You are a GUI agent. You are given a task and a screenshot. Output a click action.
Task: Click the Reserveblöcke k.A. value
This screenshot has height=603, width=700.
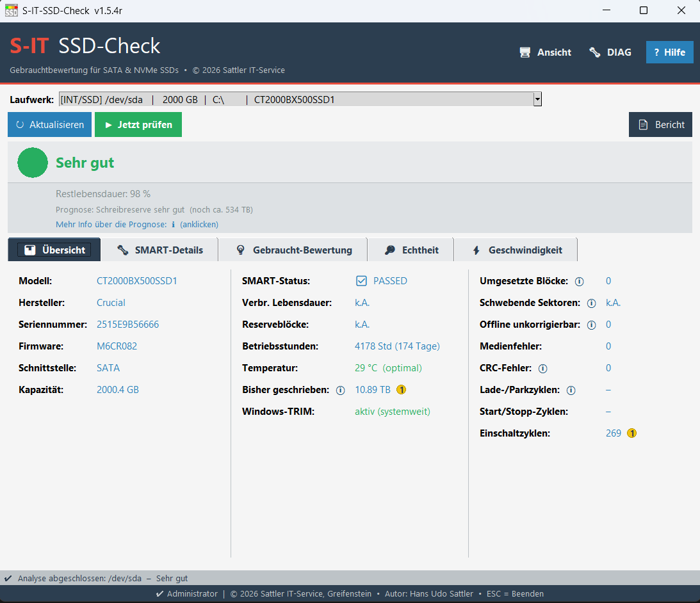(362, 325)
